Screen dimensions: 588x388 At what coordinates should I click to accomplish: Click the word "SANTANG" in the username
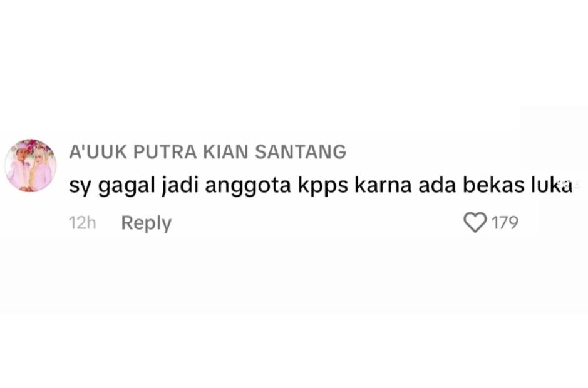(301, 152)
